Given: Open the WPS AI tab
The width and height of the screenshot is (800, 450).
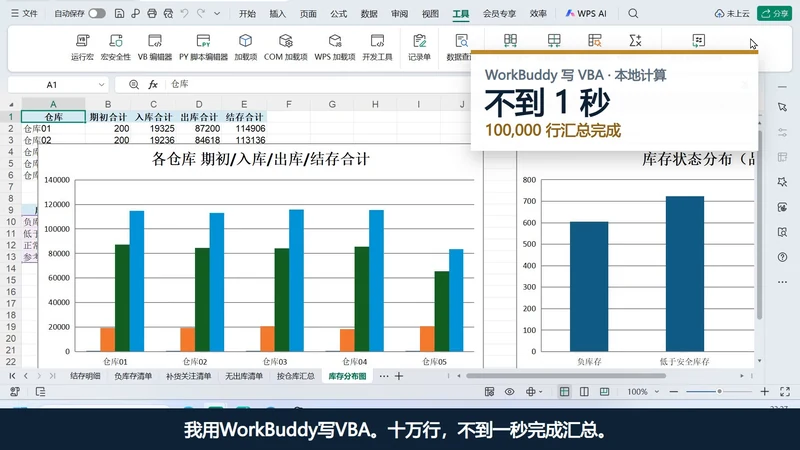Looking at the screenshot, I should [x=586, y=14].
